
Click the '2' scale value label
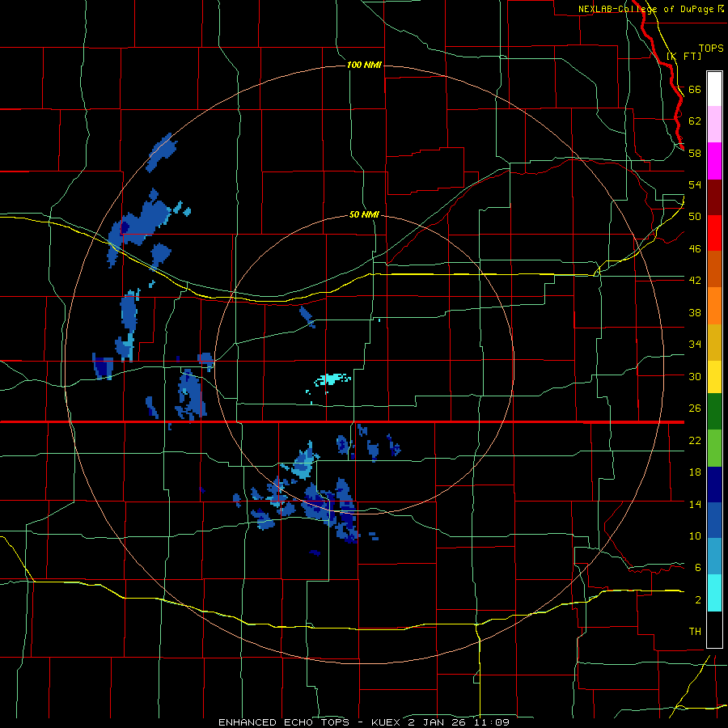tap(698, 600)
